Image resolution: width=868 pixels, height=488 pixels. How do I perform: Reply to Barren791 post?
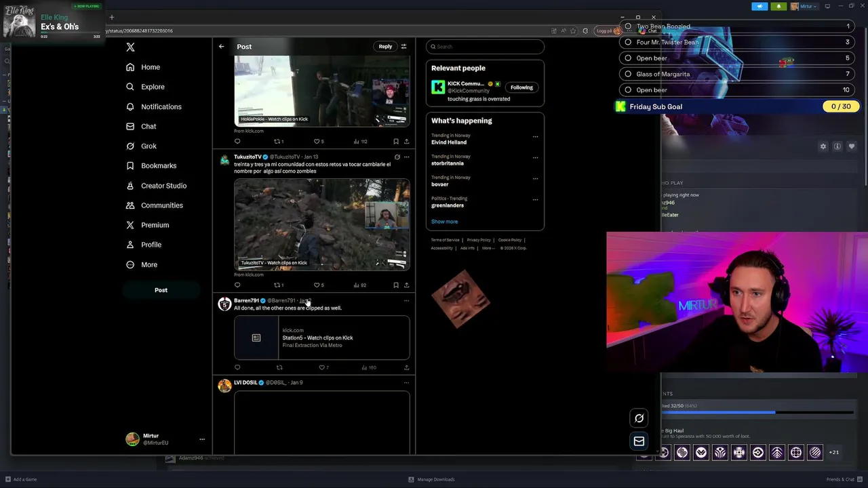[x=237, y=367]
